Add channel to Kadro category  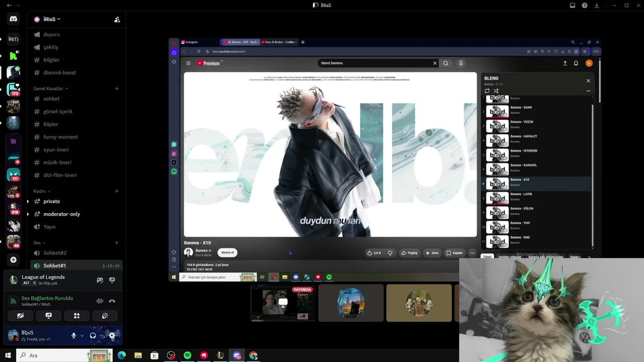coord(117,191)
